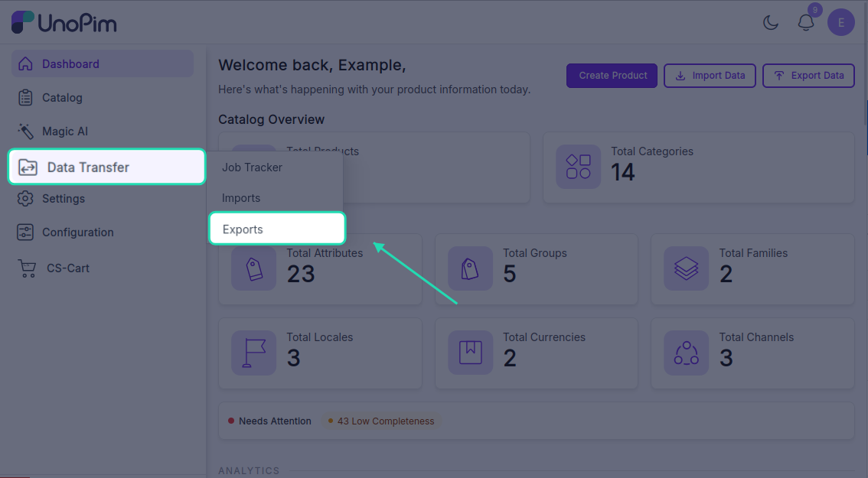Image resolution: width=868 pixels, height=478 pixels.
Task: Click 43 Low Completeness badge
Action: (x=381, y=421)
